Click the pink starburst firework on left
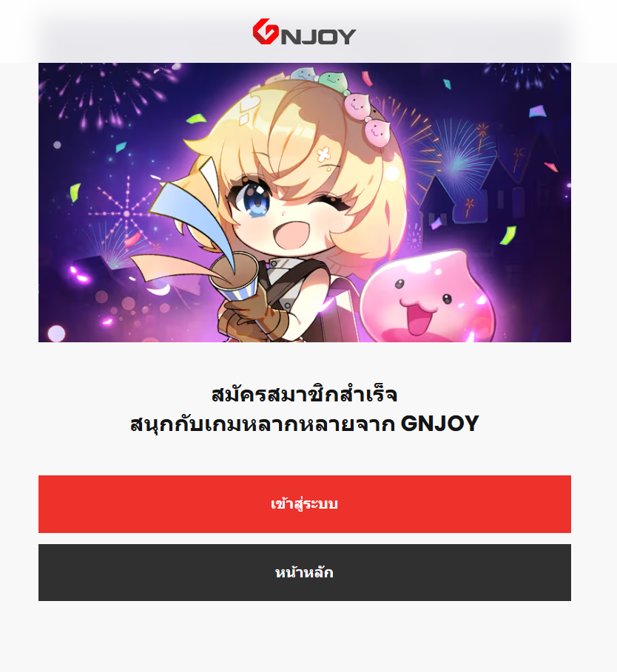The width and height of the screenshot is (617, 672). 125,213
